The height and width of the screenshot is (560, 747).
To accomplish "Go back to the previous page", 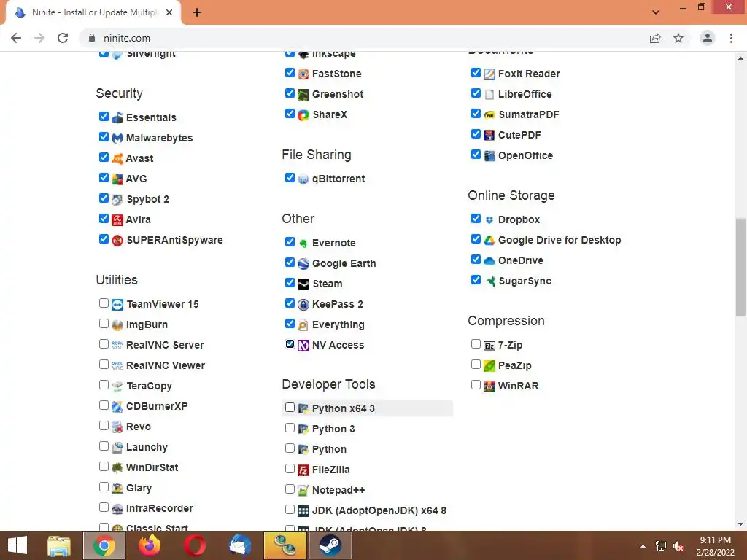I will coord(16,38).
